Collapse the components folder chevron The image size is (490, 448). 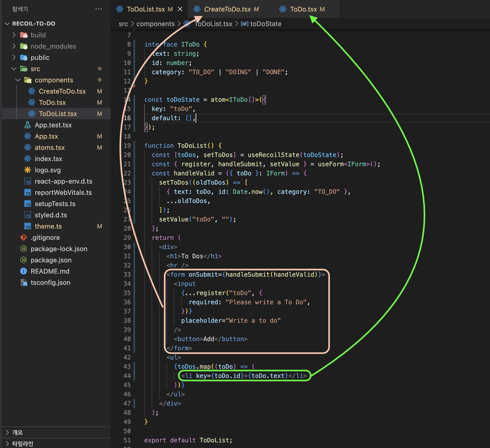(x=18, y=80)
